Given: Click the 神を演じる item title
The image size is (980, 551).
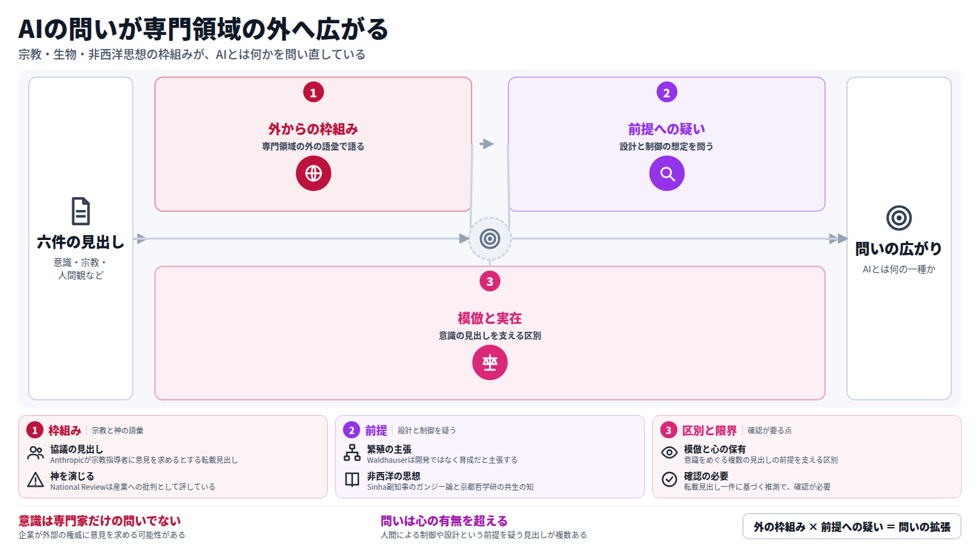Looking at the screenshot, I should (72, 476).
